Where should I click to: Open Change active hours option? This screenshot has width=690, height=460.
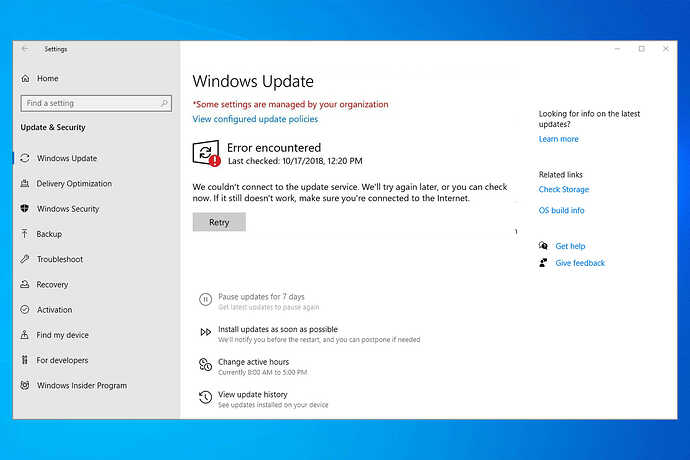click(253, 362)
